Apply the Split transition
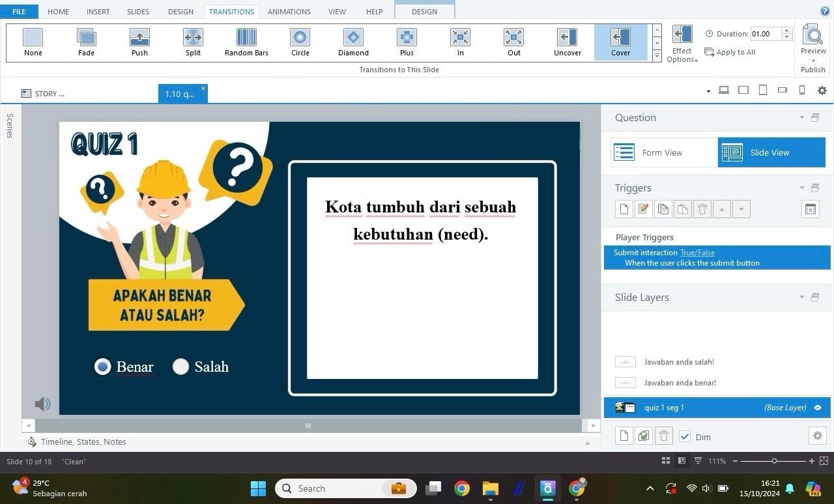Screen dimensions: 834x504 tap(193, 42)
